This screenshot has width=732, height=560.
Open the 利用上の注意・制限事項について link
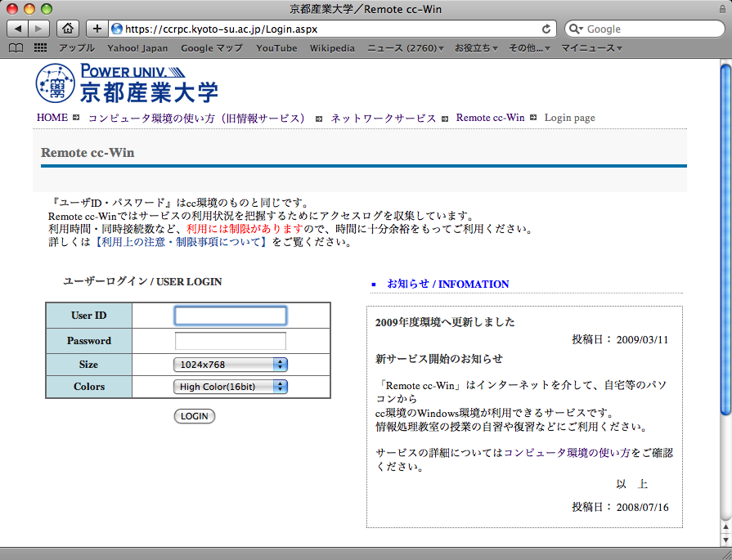181,243
